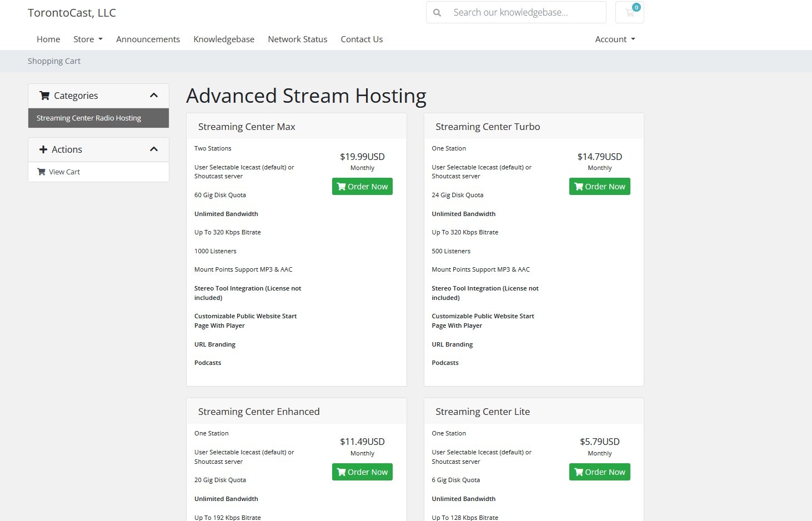Click the Streaming Center Max title
The width and height of the screenshot is (812, 521).
click(247, 127)
